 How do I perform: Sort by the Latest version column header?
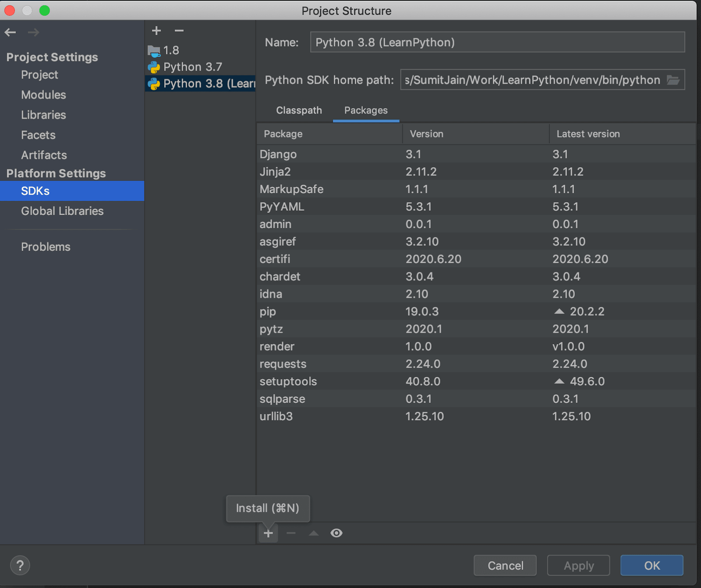[588, 134]
